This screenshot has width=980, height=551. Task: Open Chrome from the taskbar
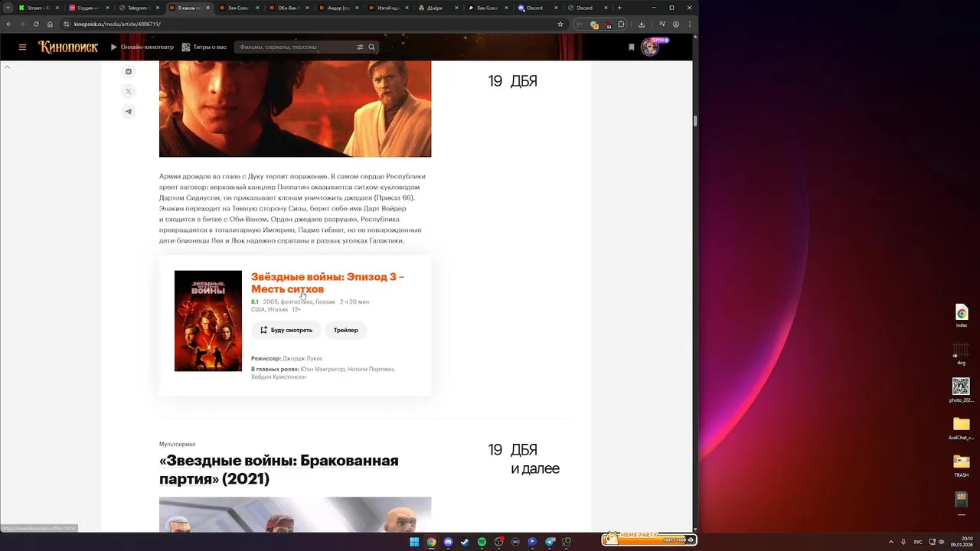(431, 542)
